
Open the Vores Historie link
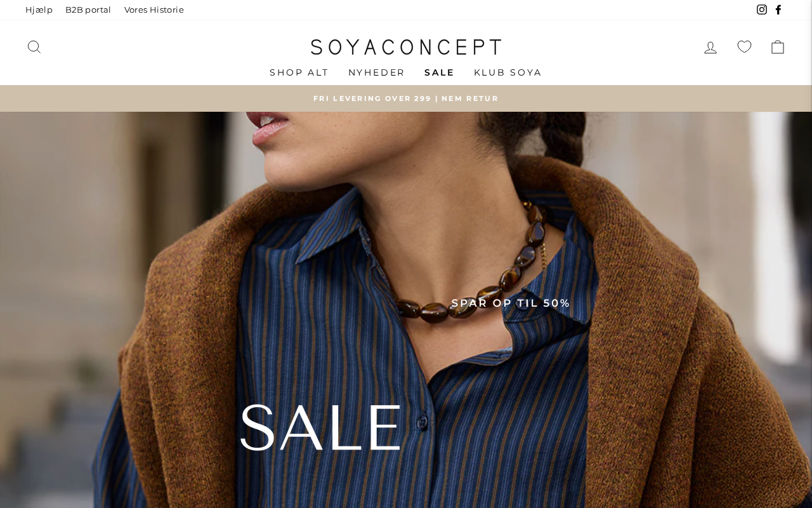coord(154,10)
